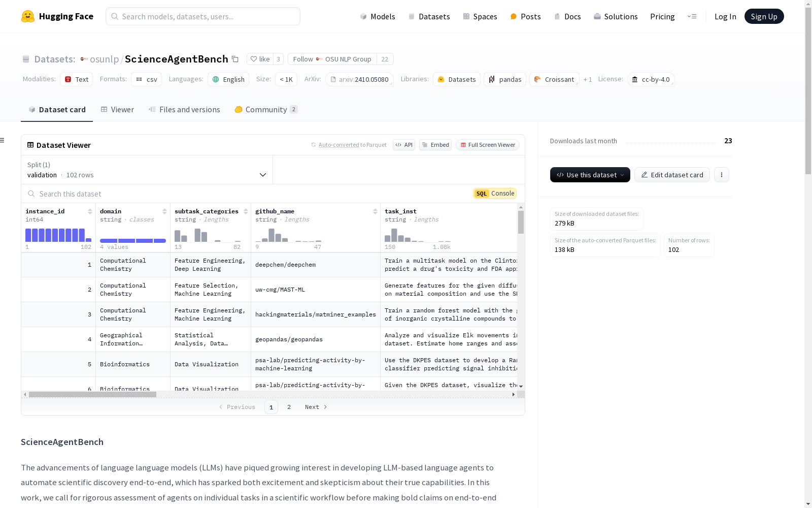Select the <1K size tag
812x508 pixels.
click(286, 79)
